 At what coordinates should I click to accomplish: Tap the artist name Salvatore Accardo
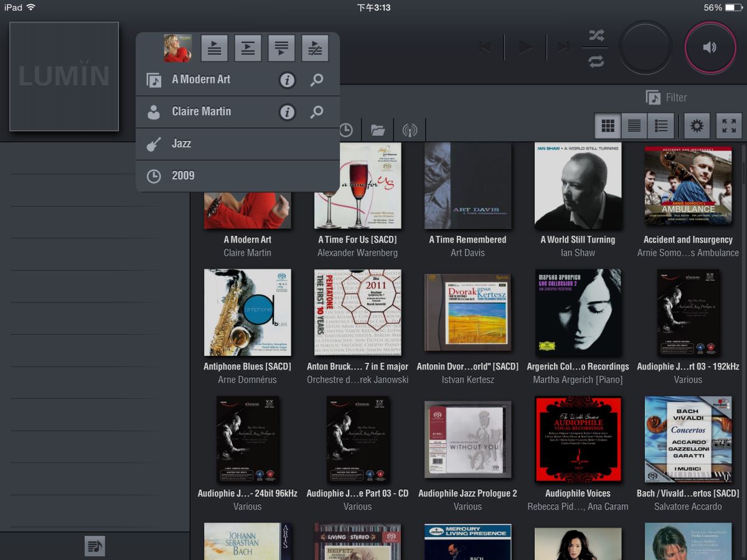coord(688,506)
